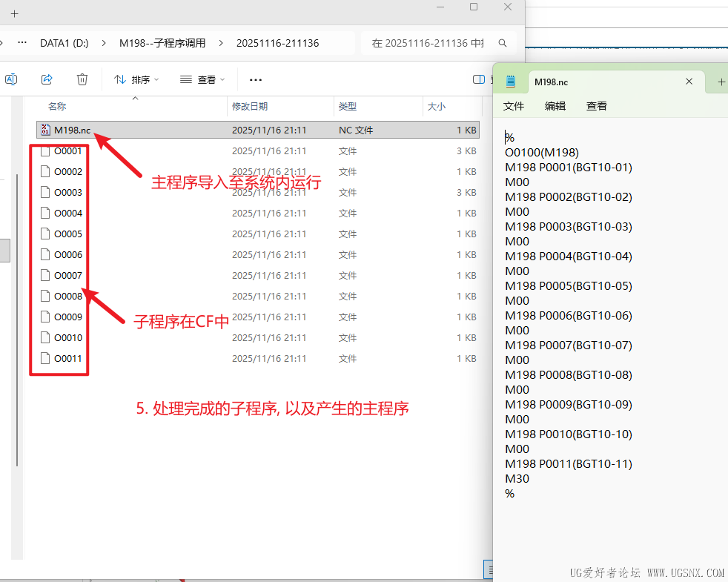Click the Notepad app icon

pyautogui.click(x=511, y=82)
